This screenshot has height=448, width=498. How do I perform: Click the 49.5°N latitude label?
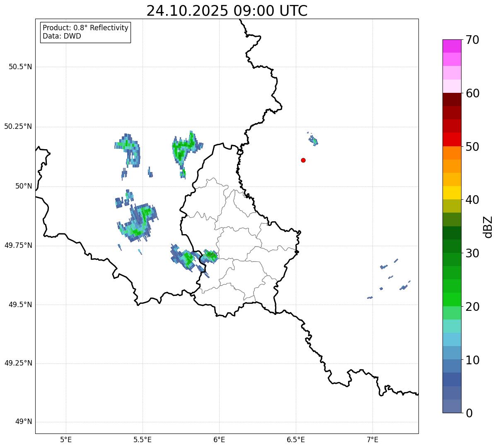pyautogui.click(x=20, y=305)
